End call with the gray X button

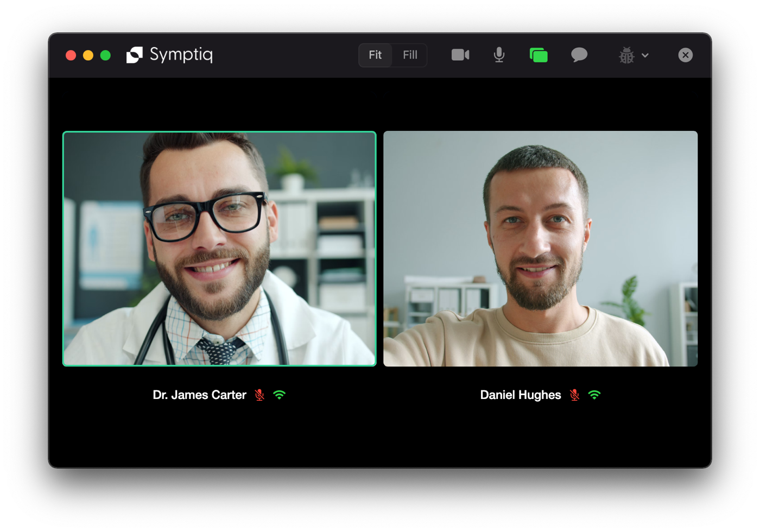point(686,55)
